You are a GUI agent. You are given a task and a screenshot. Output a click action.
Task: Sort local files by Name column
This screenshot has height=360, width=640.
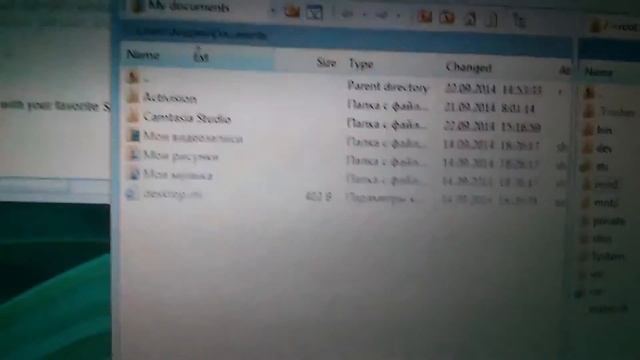(143, 54)
